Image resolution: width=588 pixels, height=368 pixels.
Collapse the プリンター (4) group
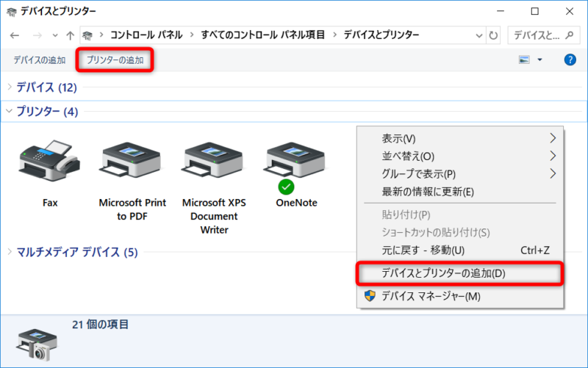[10, 112]
